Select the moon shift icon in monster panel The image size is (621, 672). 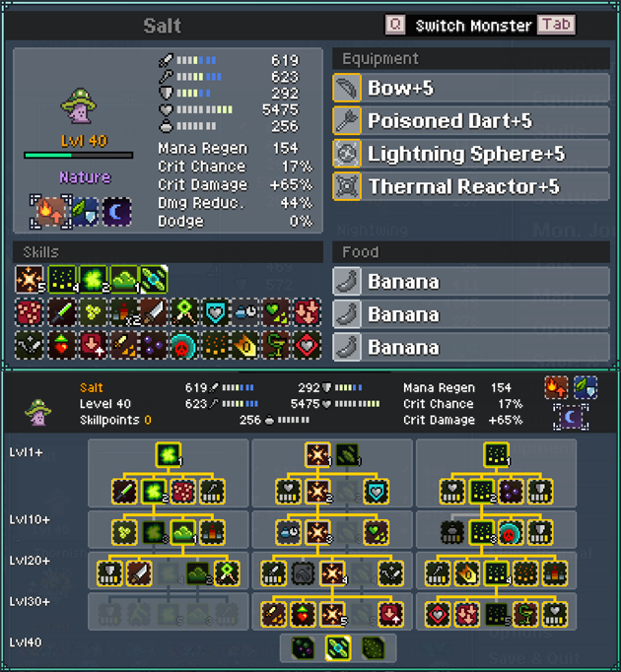point(117,212)
